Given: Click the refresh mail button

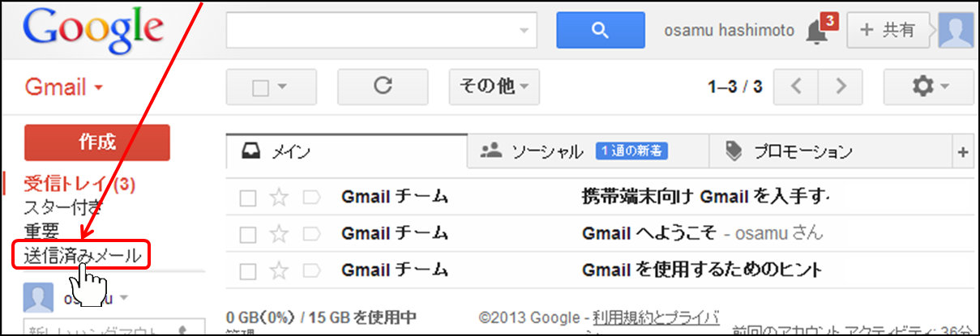Looking at the screenshot, I should [x=383, y=86].
